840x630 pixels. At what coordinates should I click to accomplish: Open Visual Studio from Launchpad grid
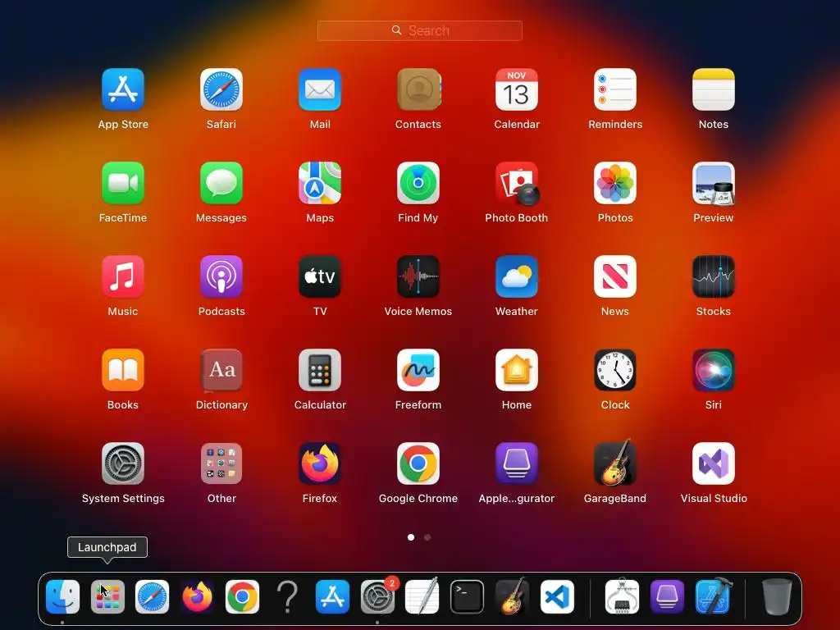pos(714,463)
